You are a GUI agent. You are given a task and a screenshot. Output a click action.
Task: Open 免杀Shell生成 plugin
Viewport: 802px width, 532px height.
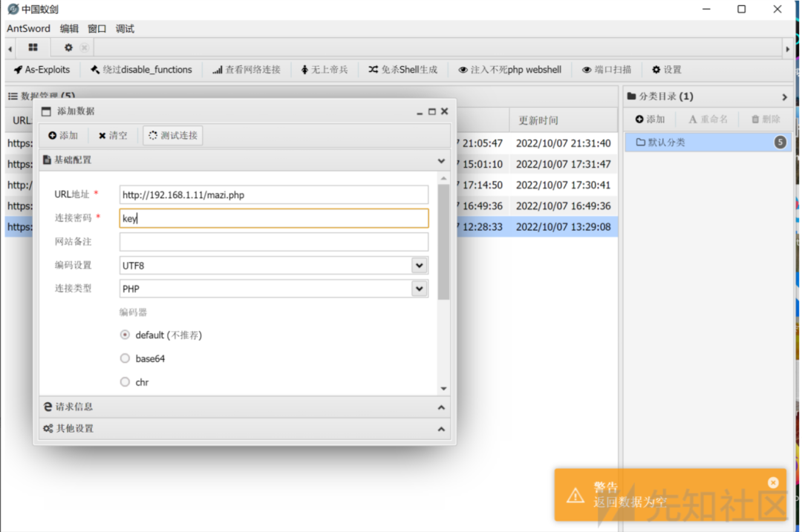[x=403, y=70]
